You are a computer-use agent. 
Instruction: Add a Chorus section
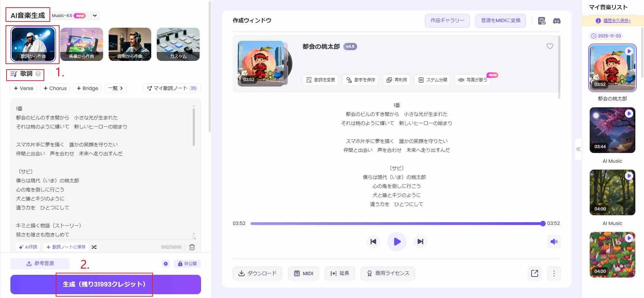[x=55, y=88]
